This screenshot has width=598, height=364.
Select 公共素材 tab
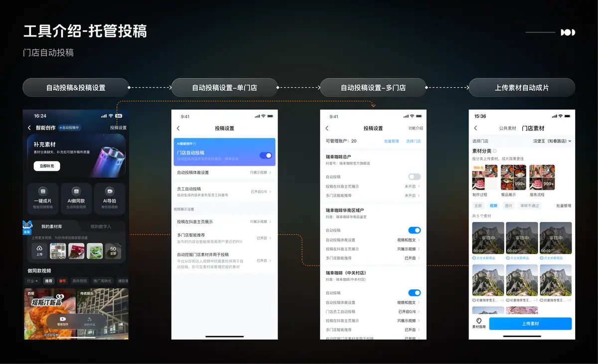tap(507, 128)
